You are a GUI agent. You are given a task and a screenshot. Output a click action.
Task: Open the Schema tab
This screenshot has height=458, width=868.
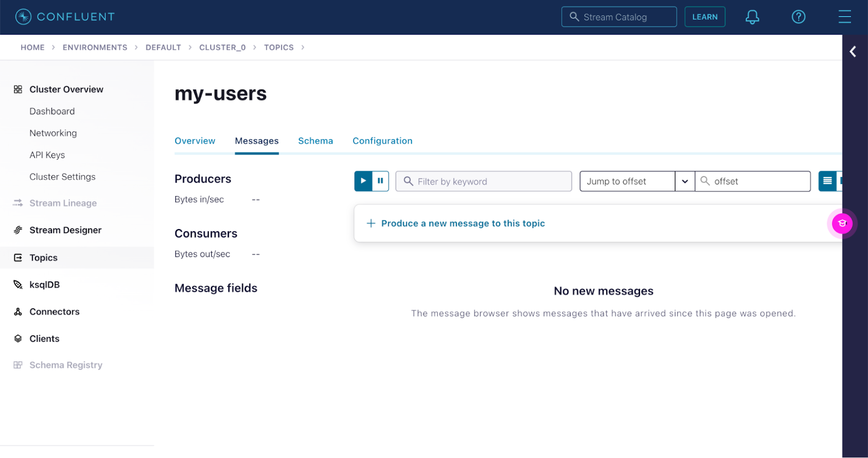[x=315, y=141]
